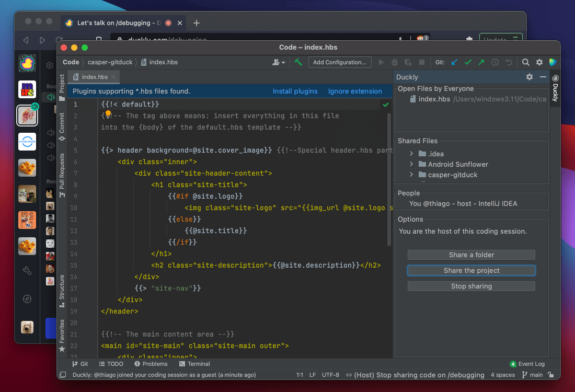
Task: Click Git commit green checkmark icon
Action: pyautogui.click(x=468, y=62)
